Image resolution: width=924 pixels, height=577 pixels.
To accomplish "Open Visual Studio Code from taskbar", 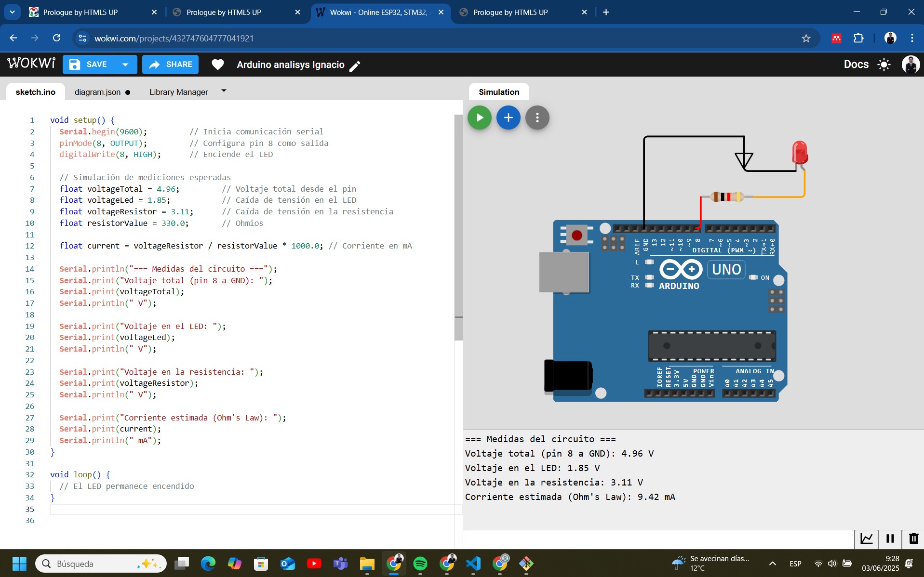I will click(x=473, y=563).
